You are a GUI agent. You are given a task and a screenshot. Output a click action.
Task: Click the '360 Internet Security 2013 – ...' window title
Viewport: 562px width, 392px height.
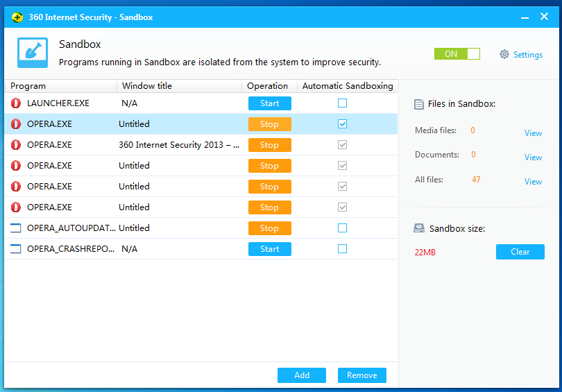179,145
